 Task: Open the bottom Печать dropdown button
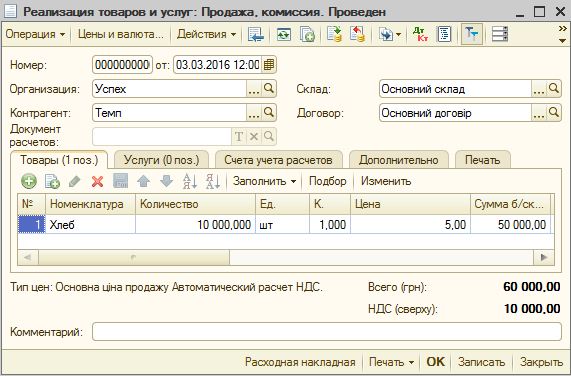point(391,362)
